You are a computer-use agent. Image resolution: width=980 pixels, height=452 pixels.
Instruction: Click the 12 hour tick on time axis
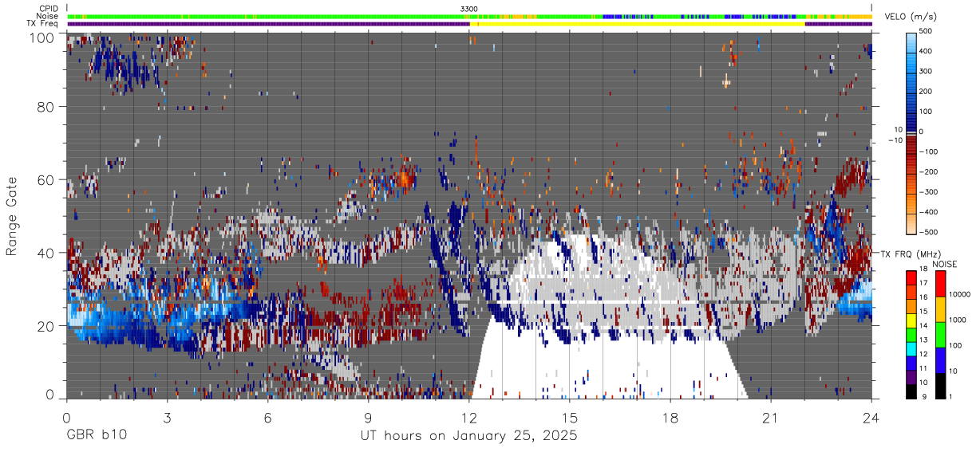[x=468, y=417]
